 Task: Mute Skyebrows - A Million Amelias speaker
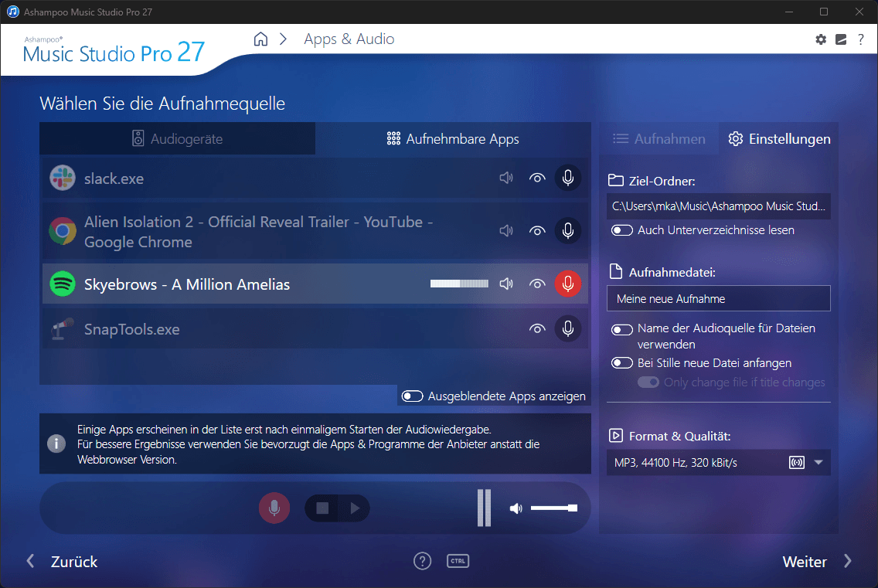click(506, 284)
